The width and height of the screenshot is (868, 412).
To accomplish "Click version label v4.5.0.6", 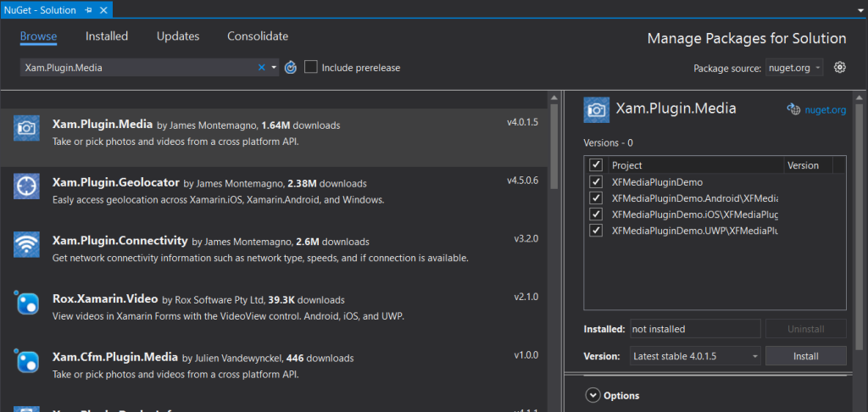I will click(522, 181).
